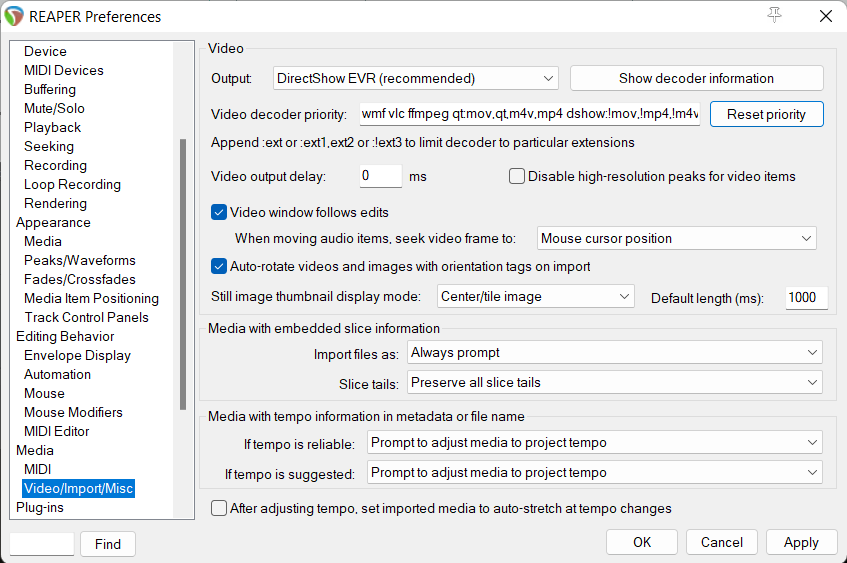The height and width of the screenshot is (563, 847).
Task: Expand the Slice tails dropdown
Action: (x=614, y=383)
